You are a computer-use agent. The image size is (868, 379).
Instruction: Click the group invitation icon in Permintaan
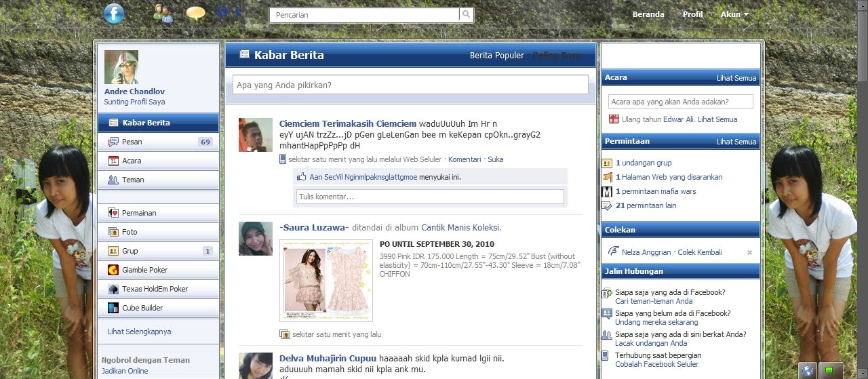pyautogui.click(x=607, y=163)
